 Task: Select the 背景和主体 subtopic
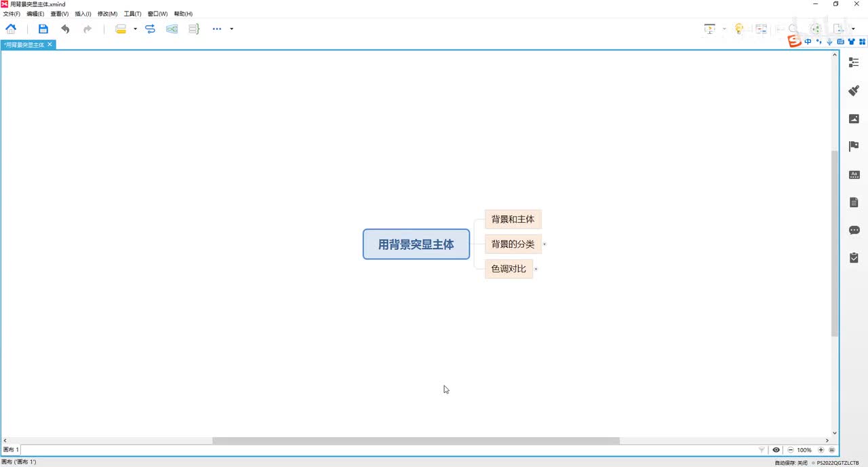coord(513,219)
